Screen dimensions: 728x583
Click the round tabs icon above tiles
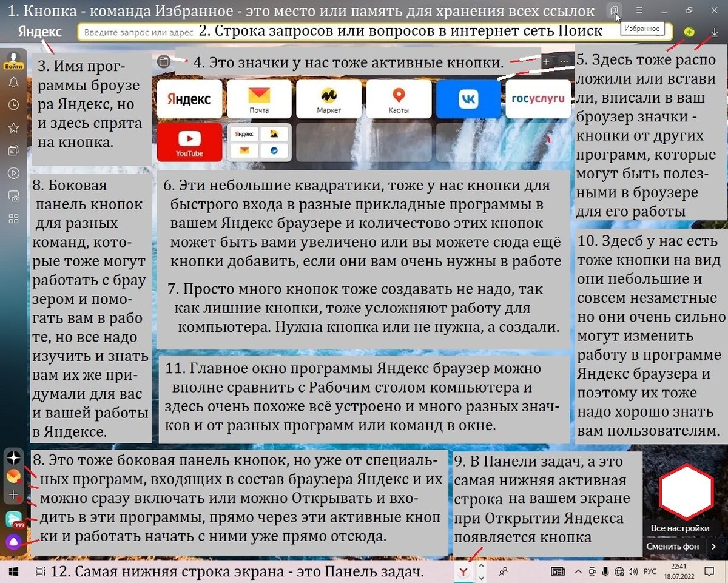[163, 61]
